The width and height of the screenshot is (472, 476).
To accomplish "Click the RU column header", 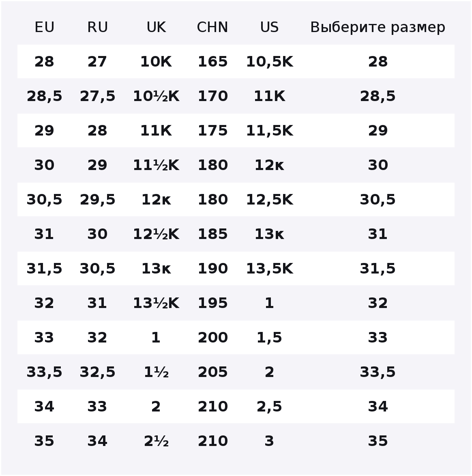I will [97, 27].
